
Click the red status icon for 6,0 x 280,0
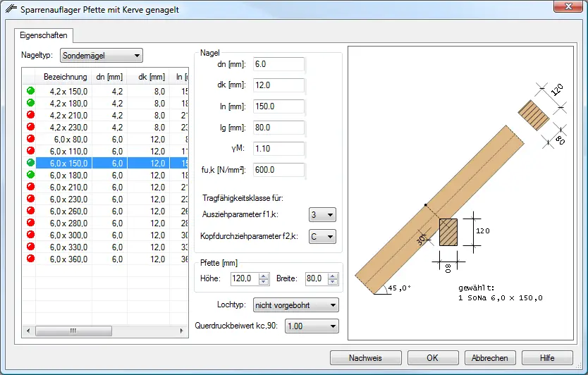coord(31,223)
